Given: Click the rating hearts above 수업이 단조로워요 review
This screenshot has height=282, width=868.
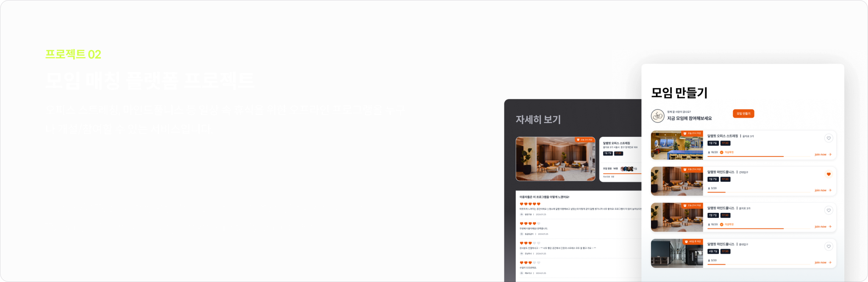Looking at the screenshot, I should pos(530,263).
